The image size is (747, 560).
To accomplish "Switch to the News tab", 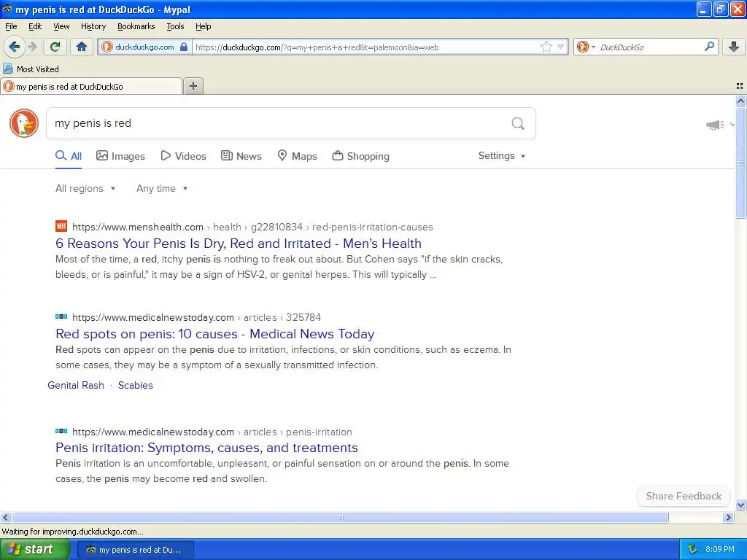I will [241, 156].
